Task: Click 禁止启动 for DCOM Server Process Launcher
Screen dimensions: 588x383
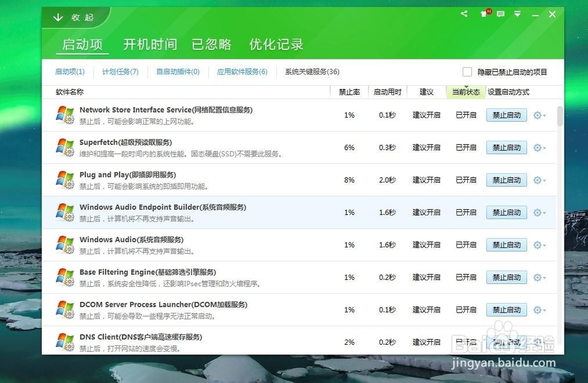Action: pos(506,310)
